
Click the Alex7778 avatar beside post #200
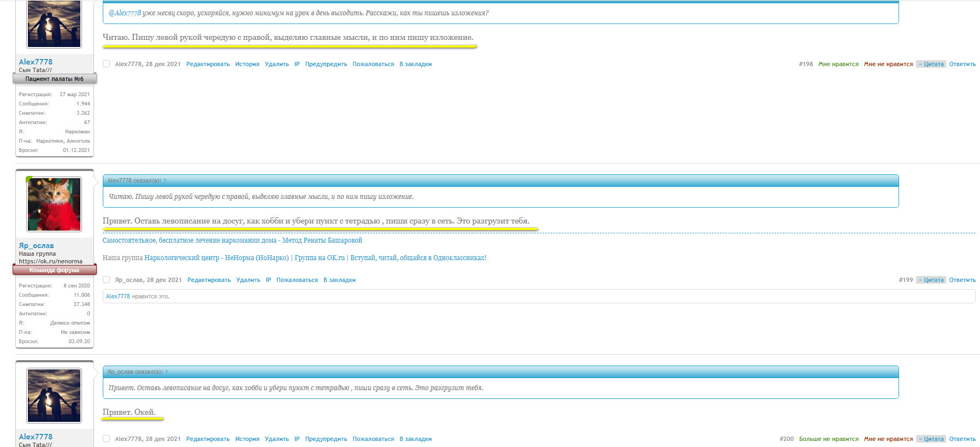[54, 395]
